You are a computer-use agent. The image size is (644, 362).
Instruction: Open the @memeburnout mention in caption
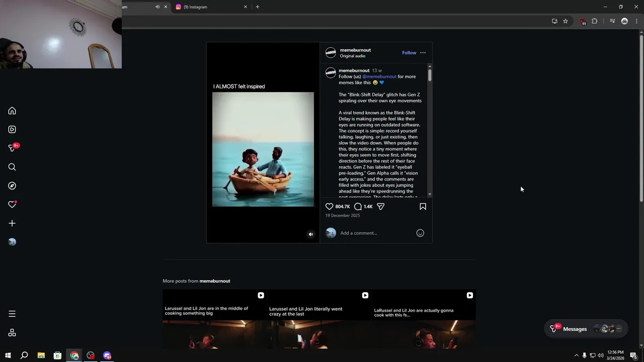[379, 76]
